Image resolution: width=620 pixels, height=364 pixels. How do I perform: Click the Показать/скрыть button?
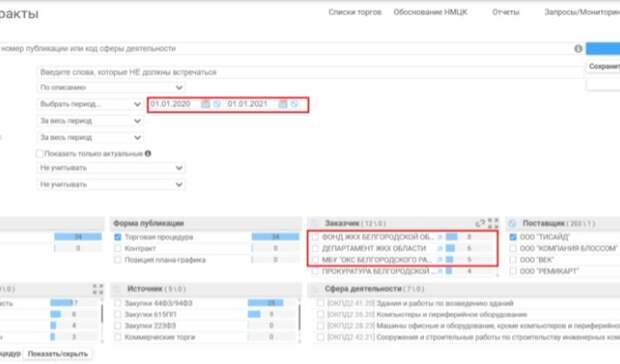click(x=58, y=354)
